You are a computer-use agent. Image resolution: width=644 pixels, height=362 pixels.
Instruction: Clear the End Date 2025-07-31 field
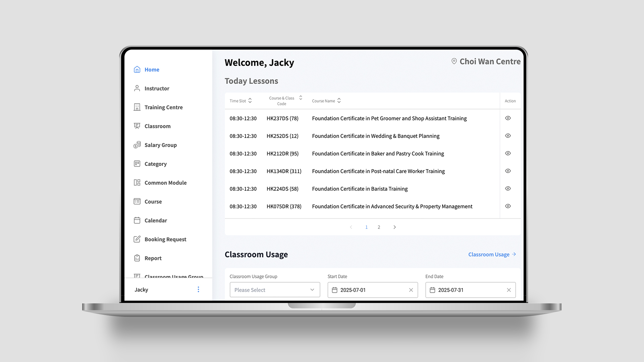509,290
